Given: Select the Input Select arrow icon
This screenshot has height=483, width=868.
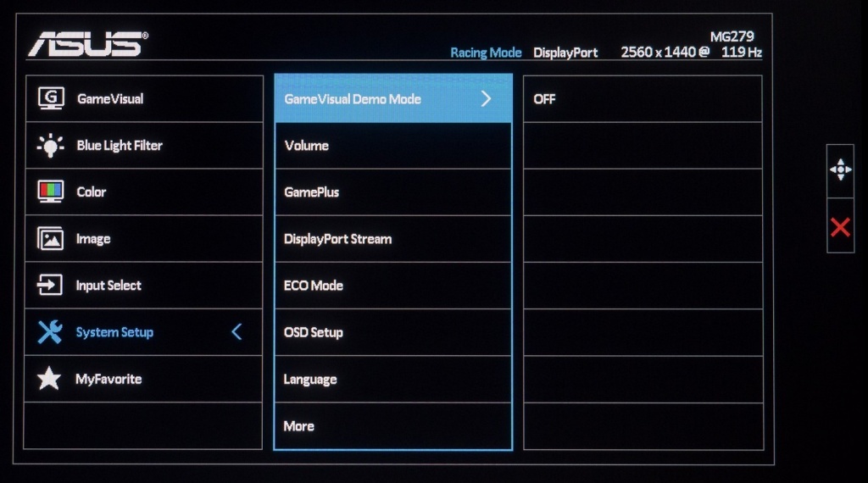Looking at the screenshot, I should (x=50, y=285).
